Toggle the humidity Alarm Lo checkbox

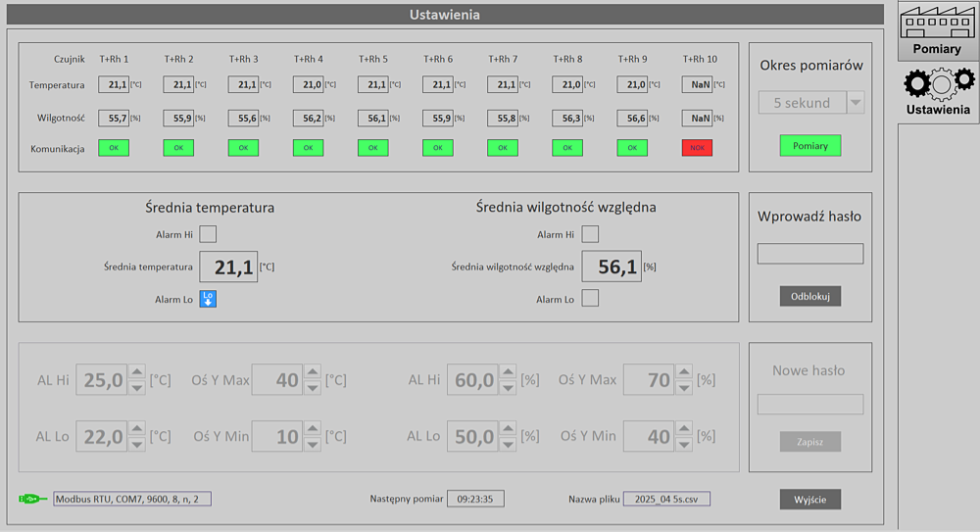click(590, 299)
